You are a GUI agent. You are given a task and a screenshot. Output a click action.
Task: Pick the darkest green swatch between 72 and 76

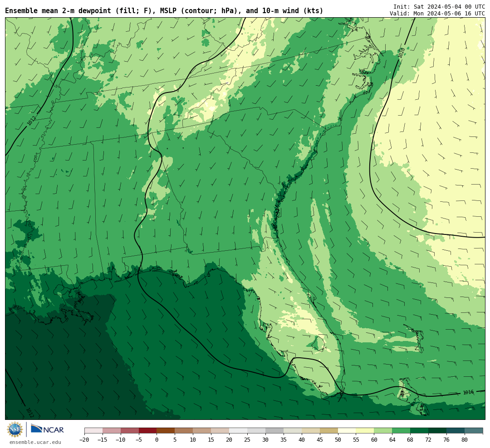437,431
